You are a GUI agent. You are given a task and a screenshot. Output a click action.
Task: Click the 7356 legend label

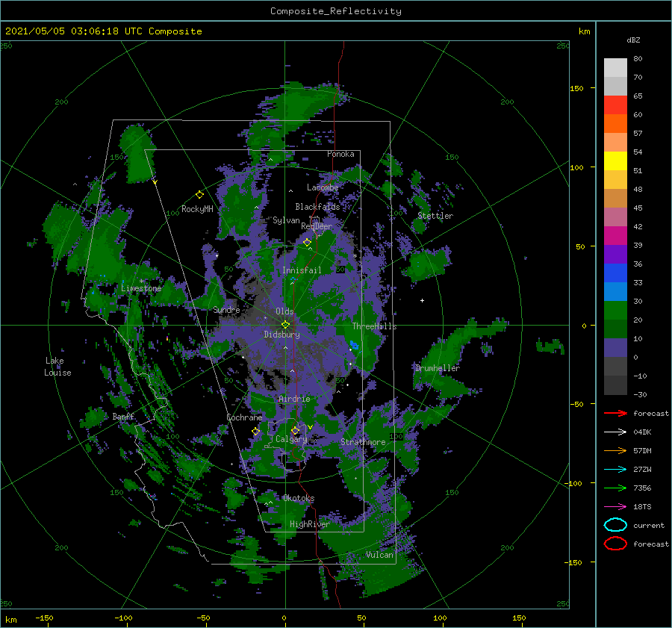pyautogui.click(x=642, y=488)
